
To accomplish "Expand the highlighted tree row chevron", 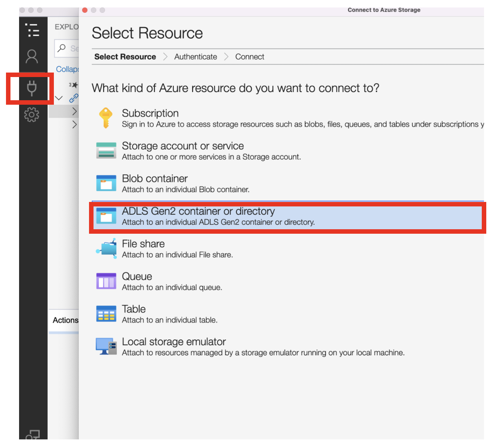I will 74,111.
